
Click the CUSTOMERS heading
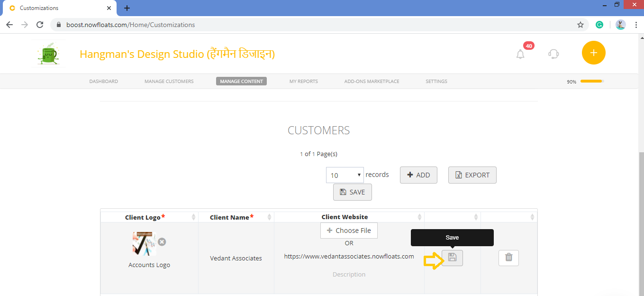click(319, 130)
